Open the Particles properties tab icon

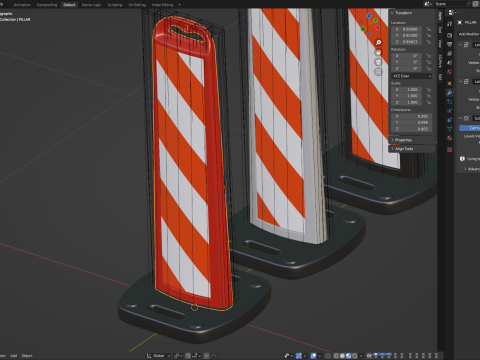[449, 102]
